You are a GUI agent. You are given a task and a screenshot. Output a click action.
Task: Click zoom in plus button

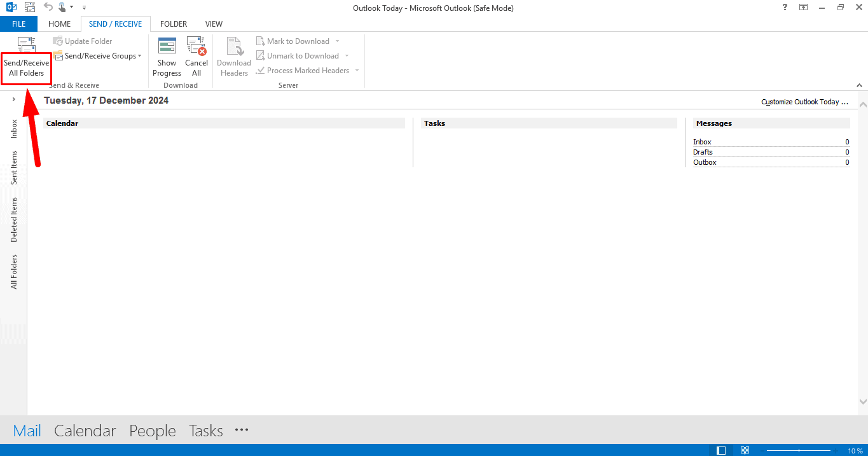836,450
